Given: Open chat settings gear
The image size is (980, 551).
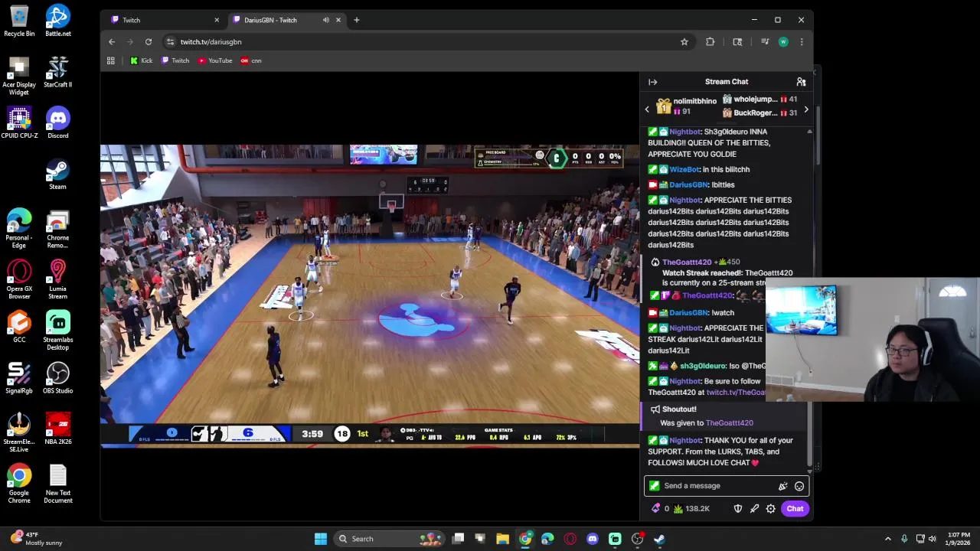Looking at the screenshot, I should point(771,509).
